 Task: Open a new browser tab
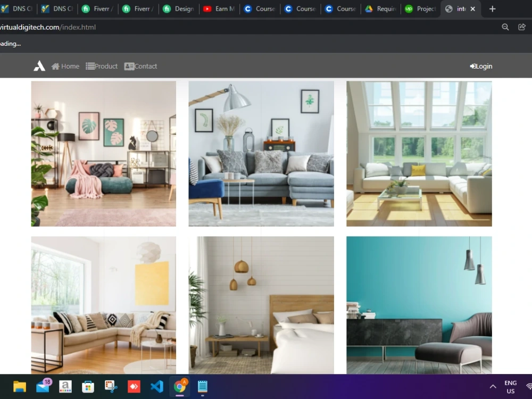click(492, 9)
